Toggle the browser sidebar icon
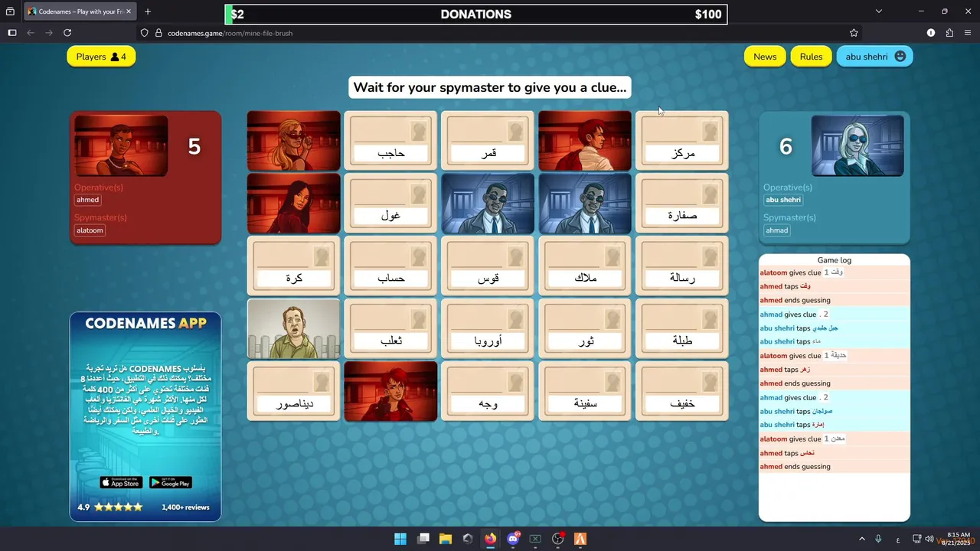 tap(12, 33)
